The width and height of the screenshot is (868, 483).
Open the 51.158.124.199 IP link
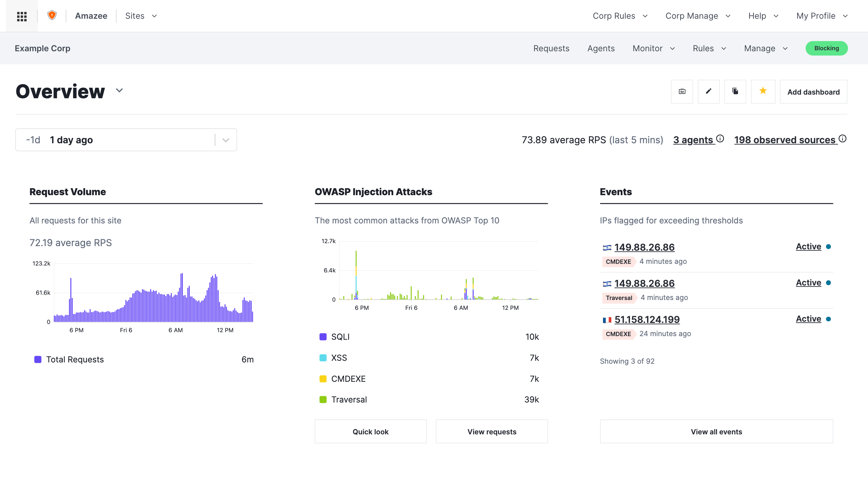[x=647, y=319]
